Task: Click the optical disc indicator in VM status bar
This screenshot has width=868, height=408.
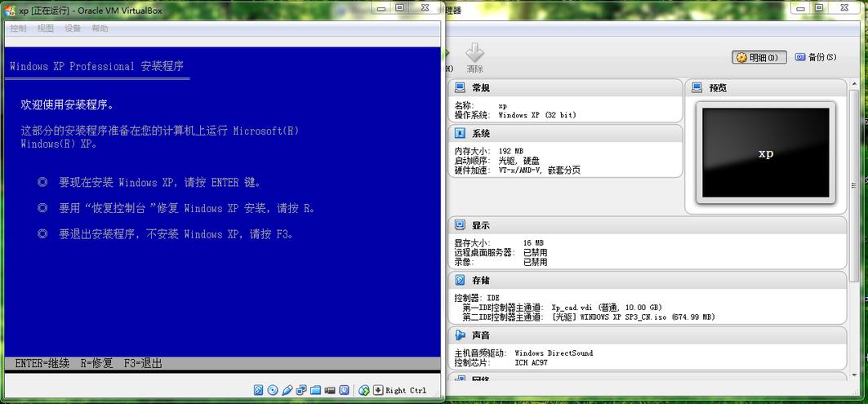Action: [x=273, y=390]
